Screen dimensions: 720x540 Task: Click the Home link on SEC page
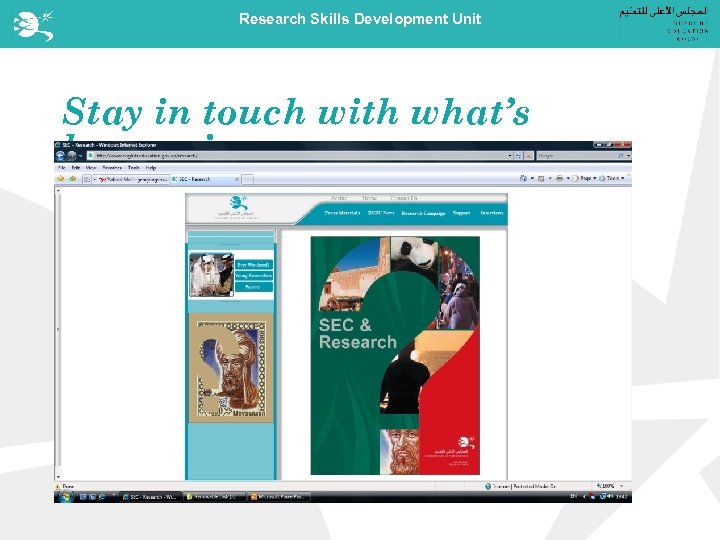(369, 198)
